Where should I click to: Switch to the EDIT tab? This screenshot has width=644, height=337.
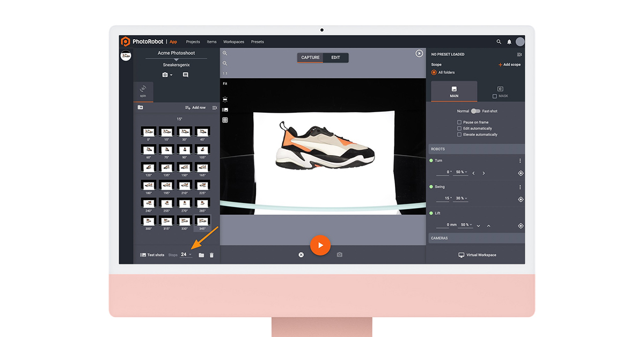pyautogui.click(x=335, y=57)
